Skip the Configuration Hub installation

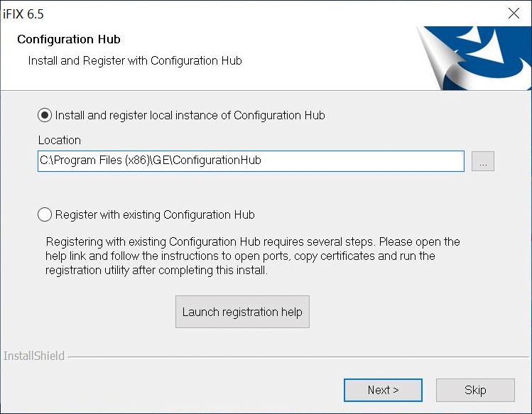475,391
